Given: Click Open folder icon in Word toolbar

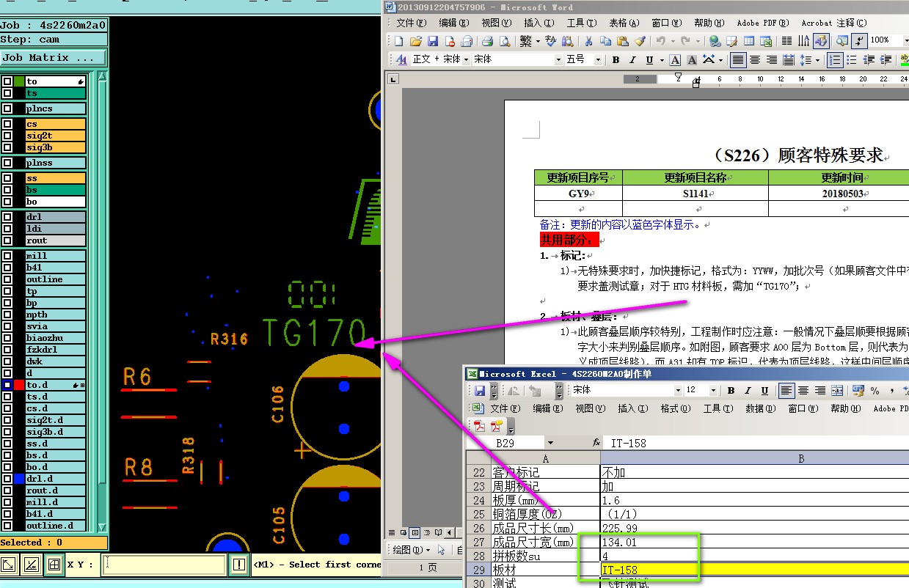Looking at the screenshot, I should tap(416, 41).
